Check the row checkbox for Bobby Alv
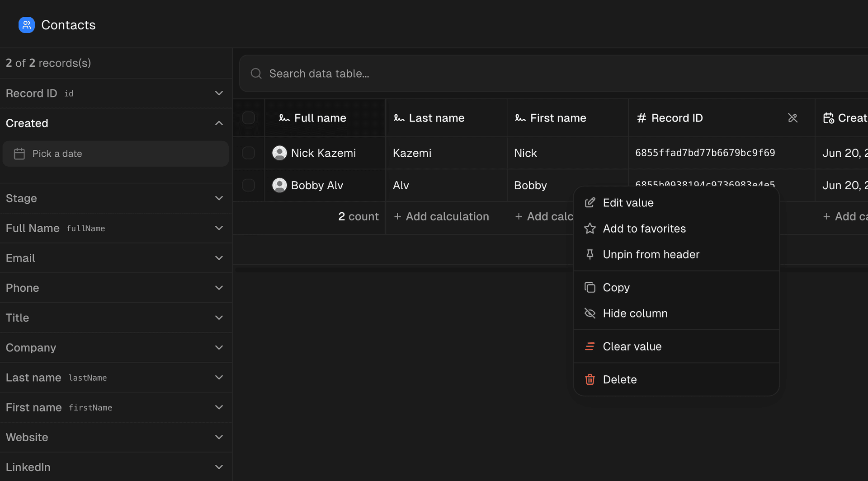This screenshot has width=868, height=481. tap(248, 185)
